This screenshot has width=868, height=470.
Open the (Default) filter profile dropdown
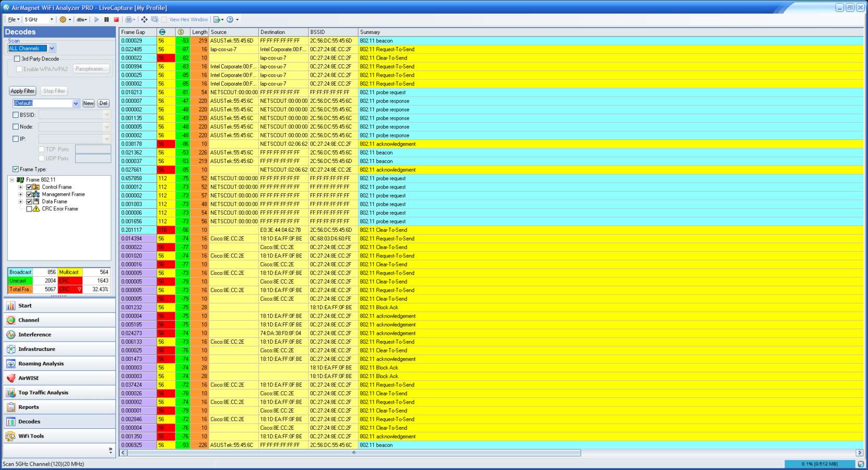coord(76,103)
